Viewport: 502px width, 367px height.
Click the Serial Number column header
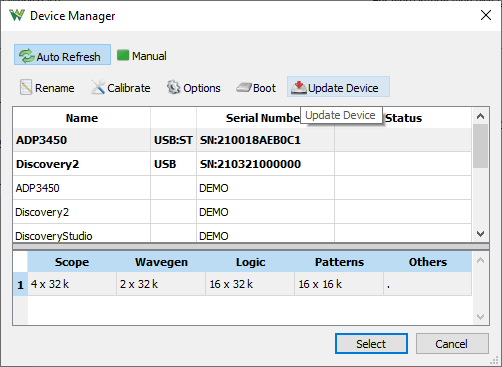coord(265,118)
